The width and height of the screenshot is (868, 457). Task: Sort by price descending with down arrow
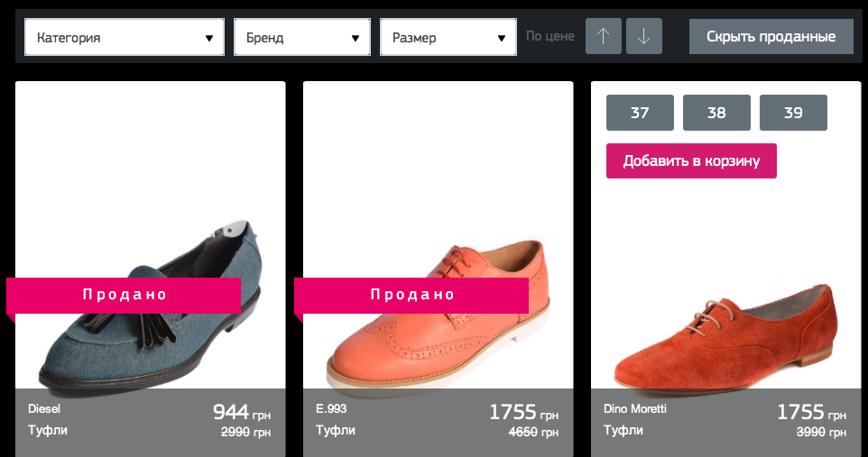pos(644,37)
